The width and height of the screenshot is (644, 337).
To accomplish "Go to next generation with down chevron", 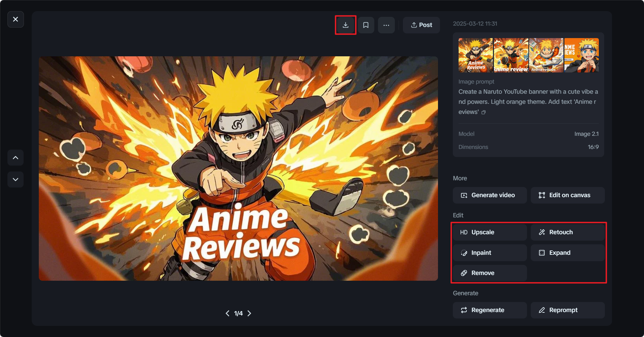I will tap(16, 179).
